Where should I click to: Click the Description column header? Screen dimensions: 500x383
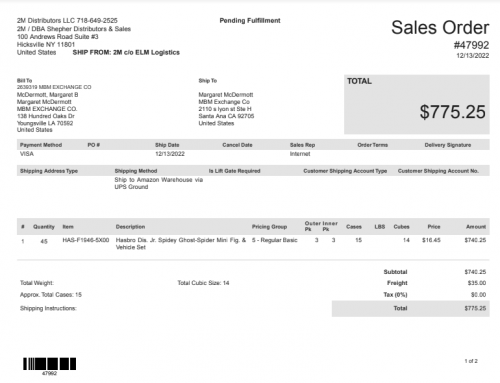click(x=130, y=227)
